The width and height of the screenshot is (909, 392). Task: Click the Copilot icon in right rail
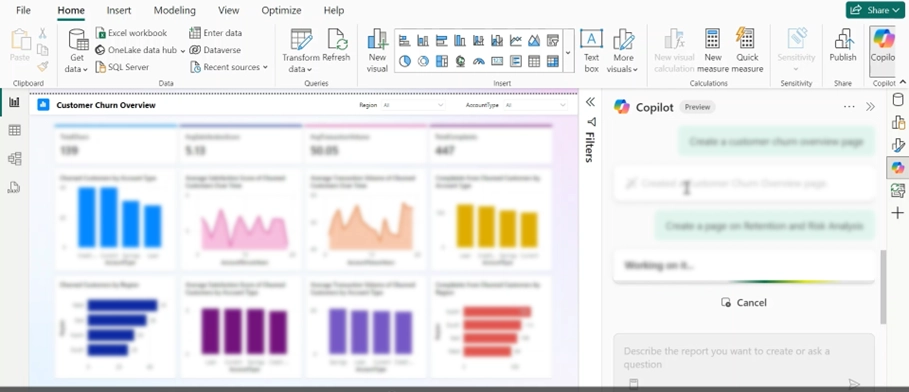click(x=897, y=168)
